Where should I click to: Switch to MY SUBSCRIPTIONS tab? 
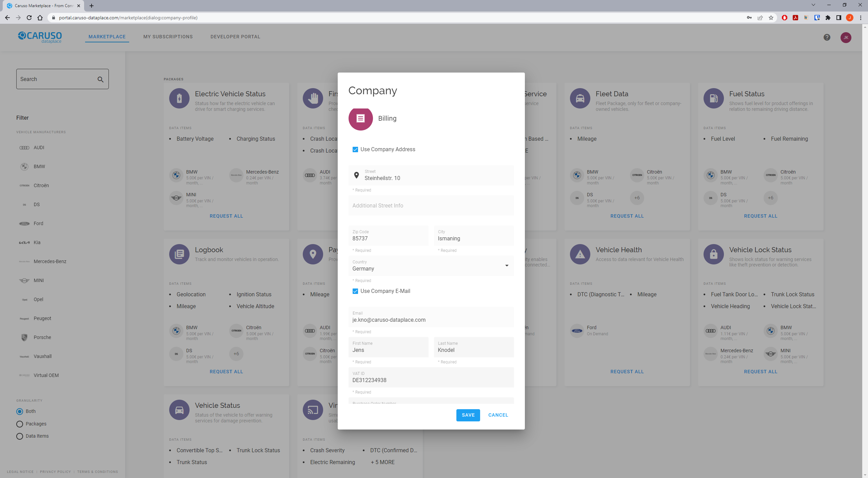(168, 37)
